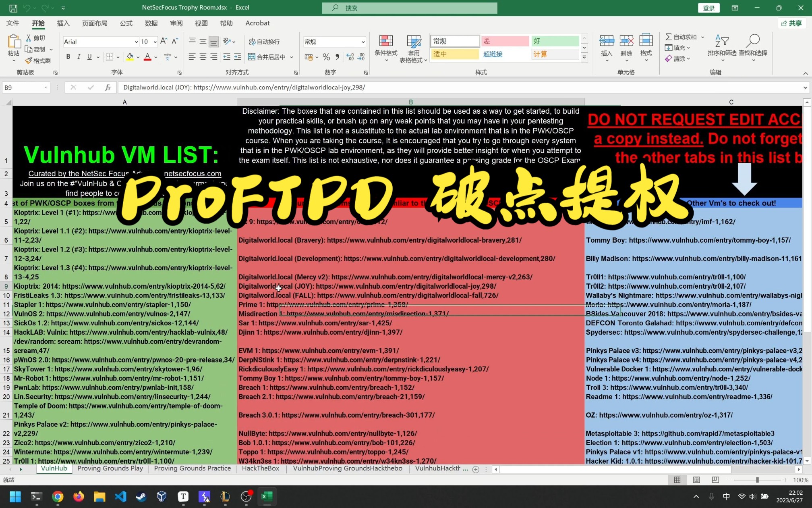This screenshot has width=812, height=508.
Task: Add a new sheet with plus icon
Action: 476,469
